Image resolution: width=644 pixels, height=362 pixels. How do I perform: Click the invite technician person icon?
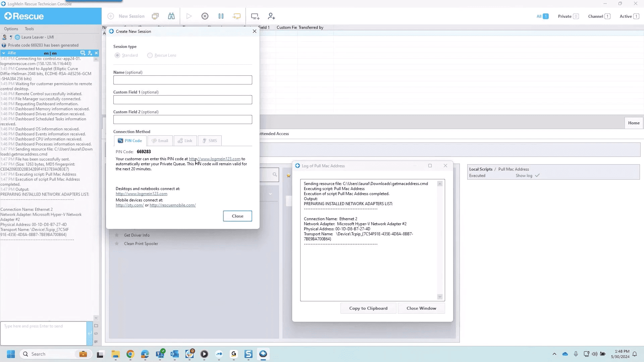271,16
